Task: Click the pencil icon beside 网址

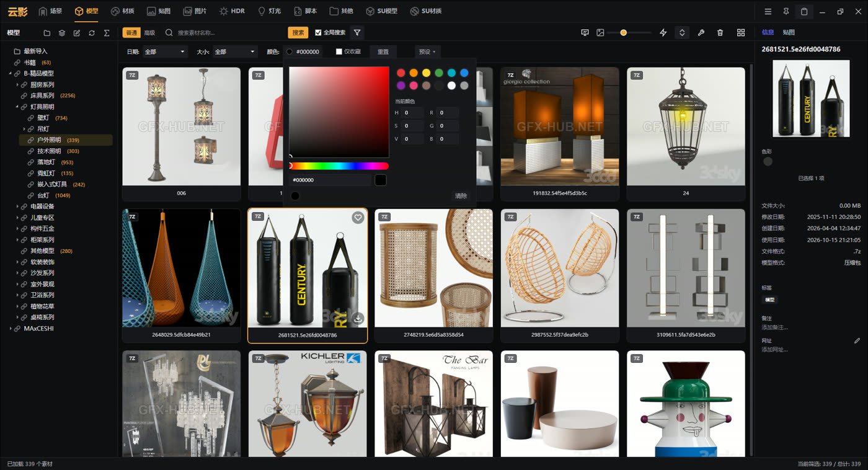Action: pos(857,340)
